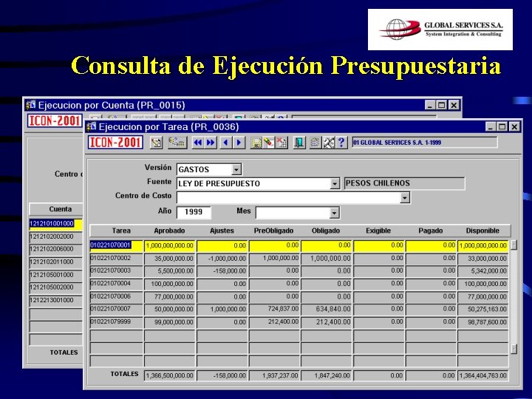
Task: Click Disponible value 50,275,163.00
Action: point(482,310)
